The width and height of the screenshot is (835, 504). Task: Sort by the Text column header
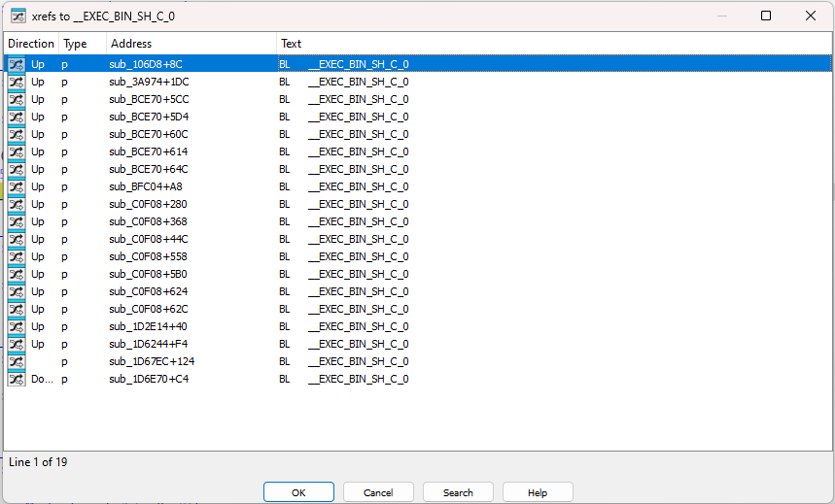pos(554,44)
